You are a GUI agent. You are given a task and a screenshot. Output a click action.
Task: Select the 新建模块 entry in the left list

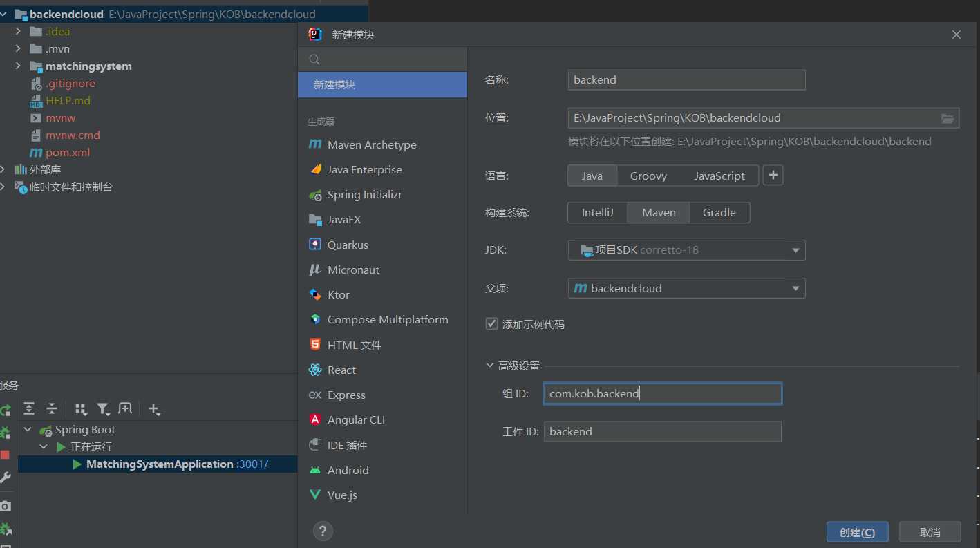pos(382,84)
